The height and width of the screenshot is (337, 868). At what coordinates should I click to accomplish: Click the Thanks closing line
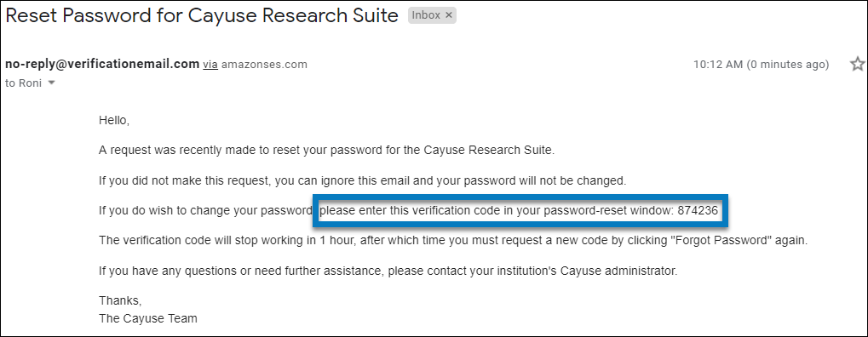(x=120, y=301)
